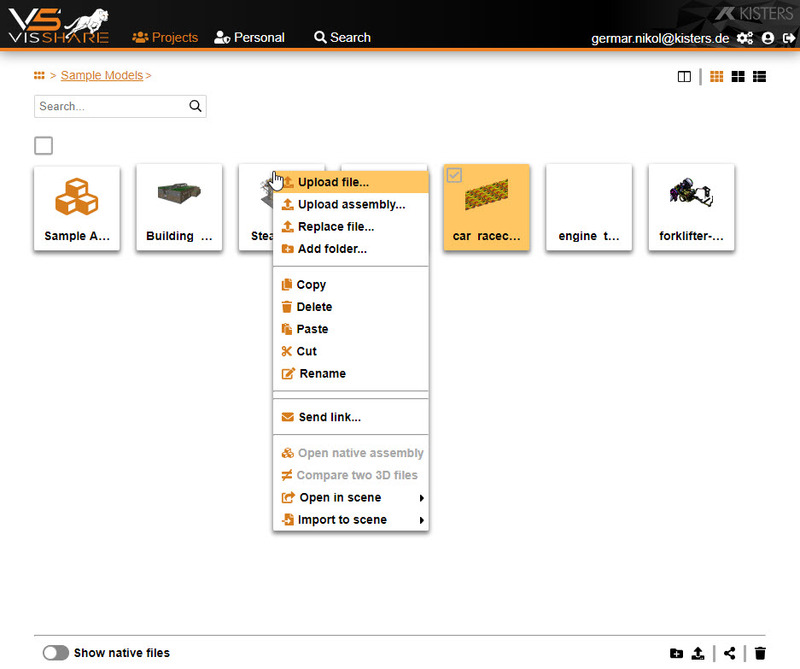The width and height of the screenshot is (800, 669).
Task: Click the settings gears icon in header
Action: click(x=744, y=38)
